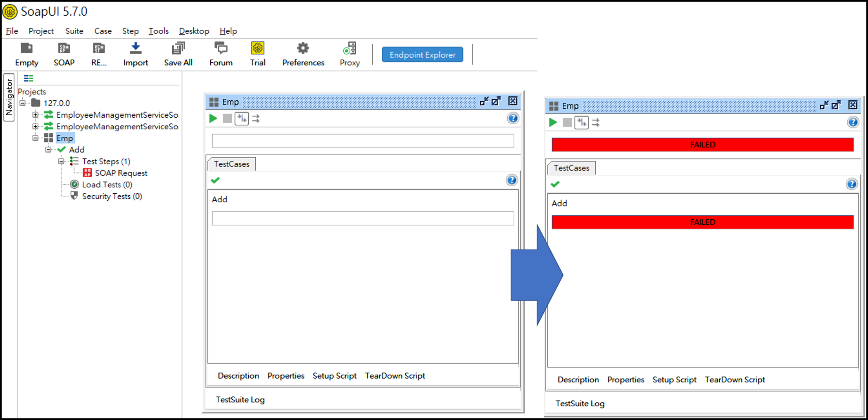Launch the Proxy toolbar icon
The image size is (868, 420).
[350, 49]
